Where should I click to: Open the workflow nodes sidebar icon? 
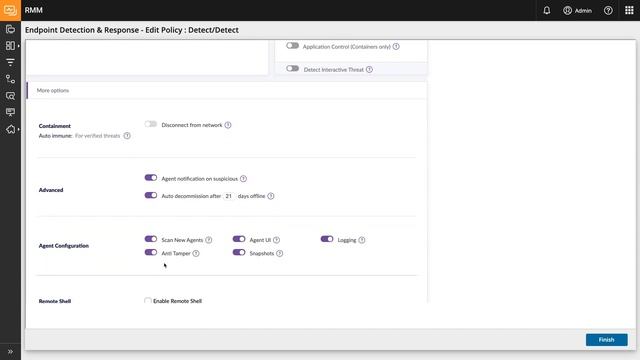[10, 79]
